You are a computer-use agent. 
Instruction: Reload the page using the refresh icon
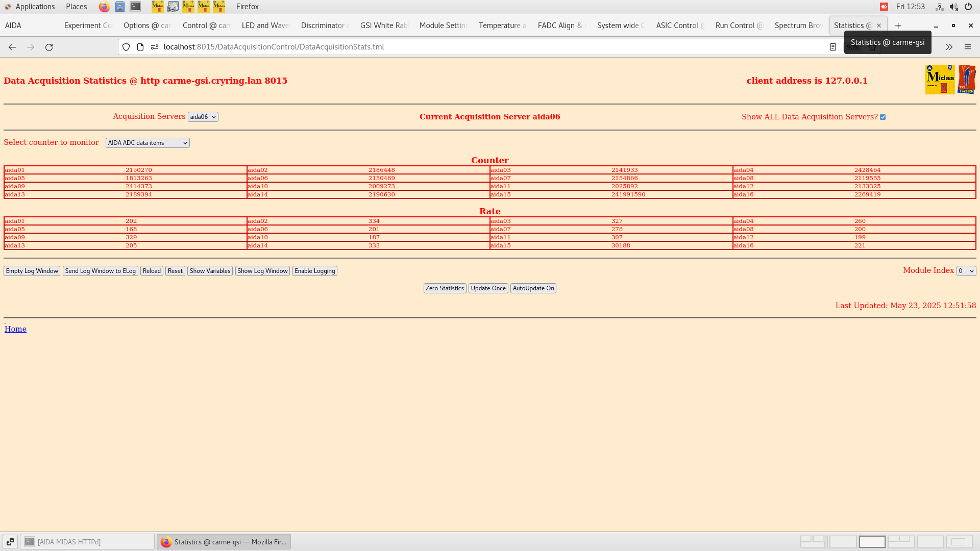pos(49,47)
